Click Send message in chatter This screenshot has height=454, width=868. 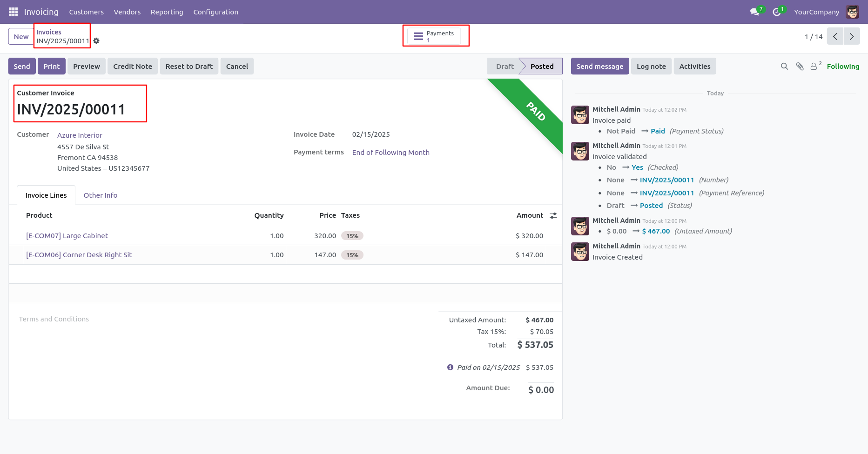[600, 66]
